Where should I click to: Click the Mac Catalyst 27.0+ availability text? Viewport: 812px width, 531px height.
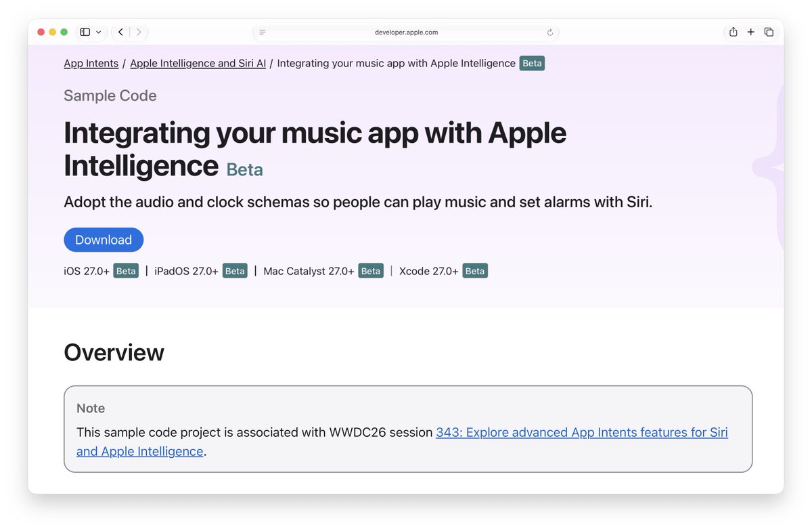click(x=309, y=271)
